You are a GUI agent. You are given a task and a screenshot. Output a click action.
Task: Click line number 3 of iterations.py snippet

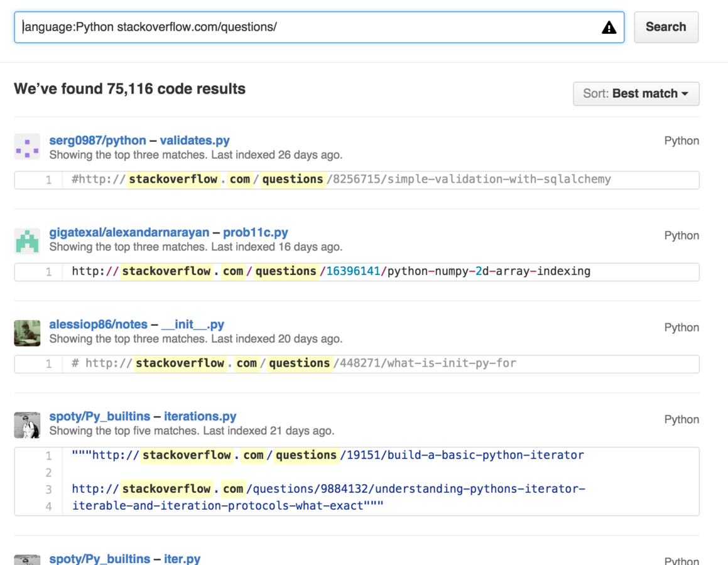tap(49, 490)
